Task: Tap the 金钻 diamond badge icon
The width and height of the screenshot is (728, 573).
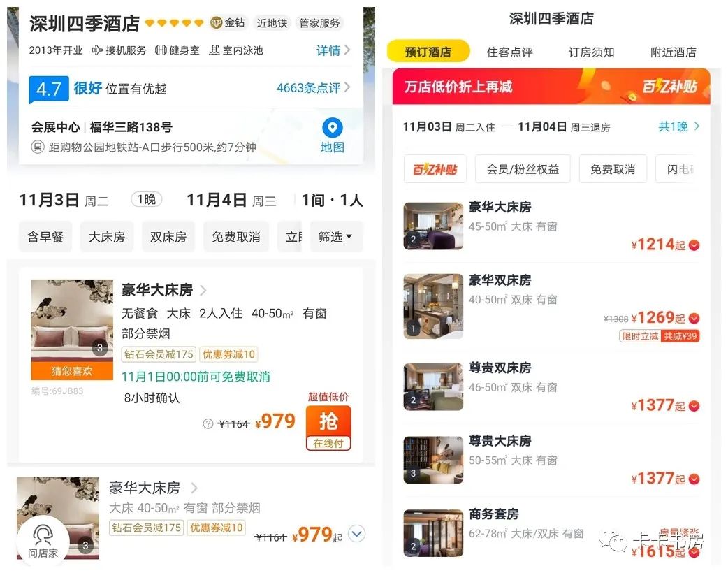Action: pyautogui.click(x=216, y=23)
